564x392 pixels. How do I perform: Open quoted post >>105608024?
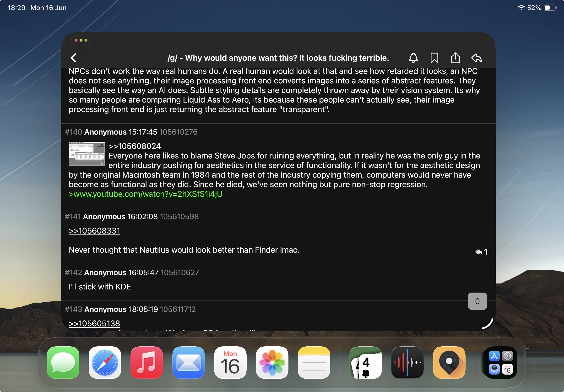coord(135,146)
